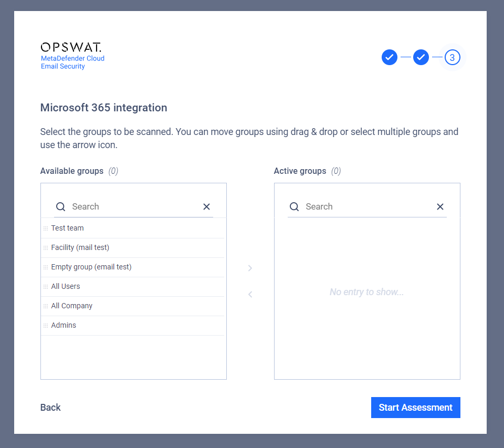The width and height of the screenshot is (504, 448).
Task: Move selected groups right with arrow
Action: 250,268
